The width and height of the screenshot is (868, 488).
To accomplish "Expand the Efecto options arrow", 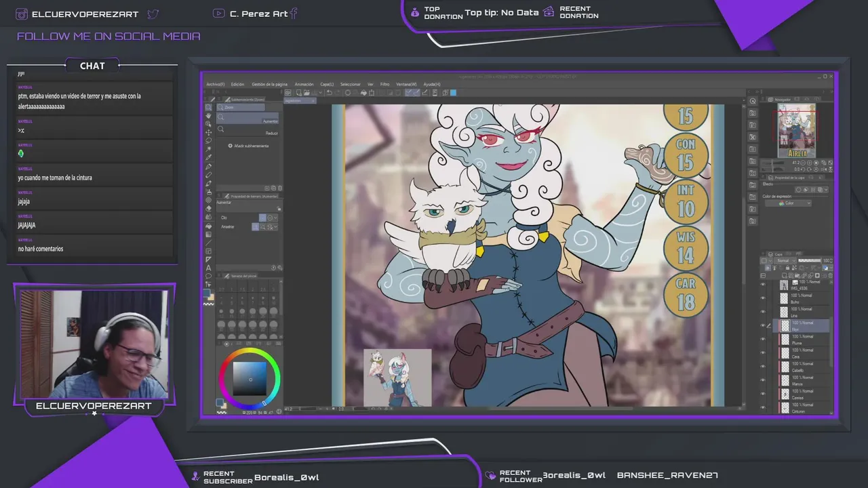I will click(x=826, y=190).
